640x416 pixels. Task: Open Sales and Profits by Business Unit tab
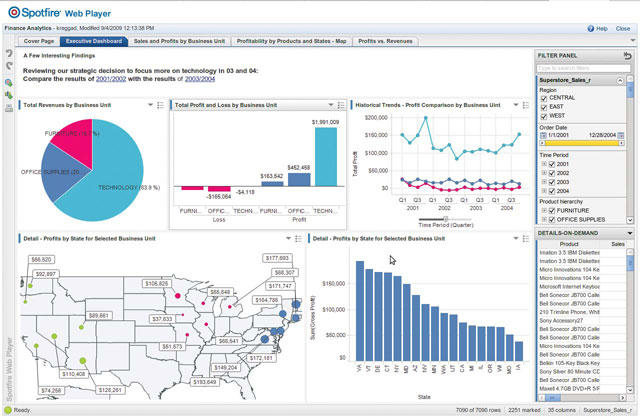pos(179,41)
